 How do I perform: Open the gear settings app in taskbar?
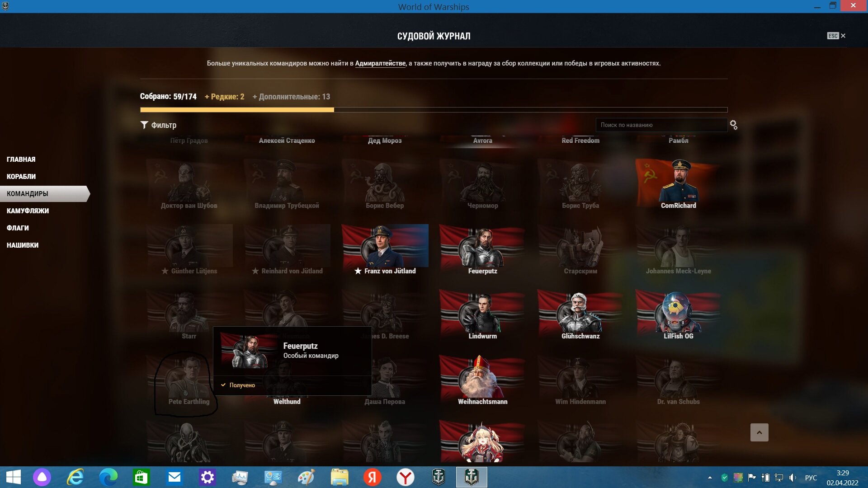click(x=208, y=477)
